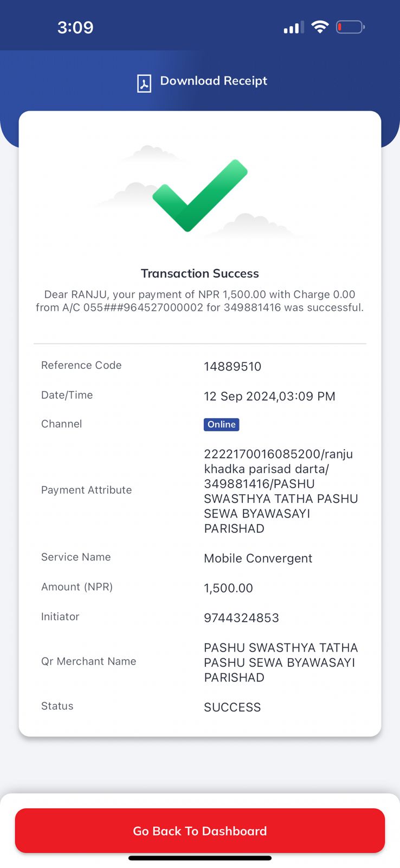
Task: Tap the Wi-Fi status icon
Action: click(x=320, y=27)
